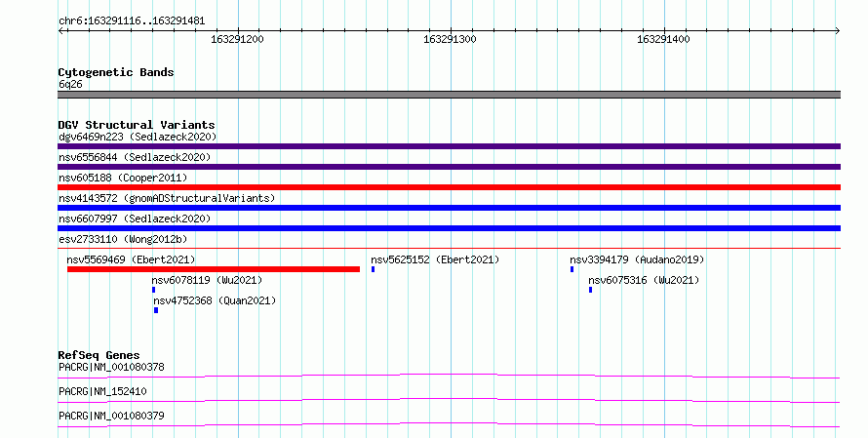Select the small blue marker under nsv5625152
The width and height of the screenshot is (868, 438).
(x=374, y=269)
